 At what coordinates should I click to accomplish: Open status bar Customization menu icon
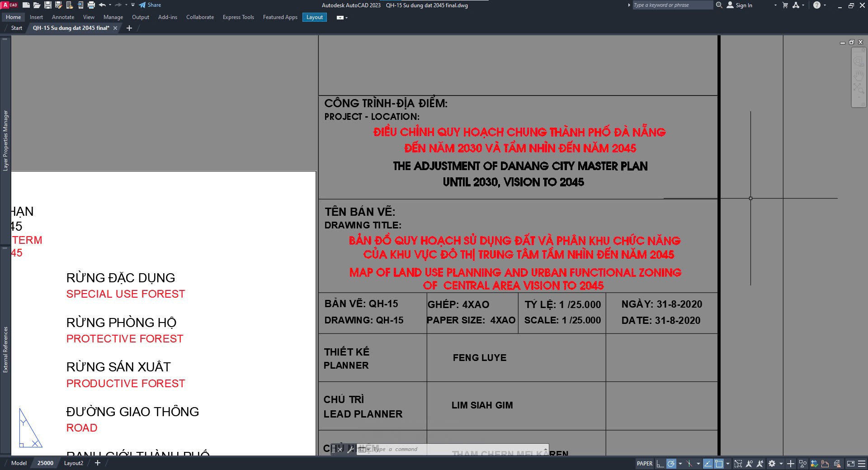[x=861, y=464]
